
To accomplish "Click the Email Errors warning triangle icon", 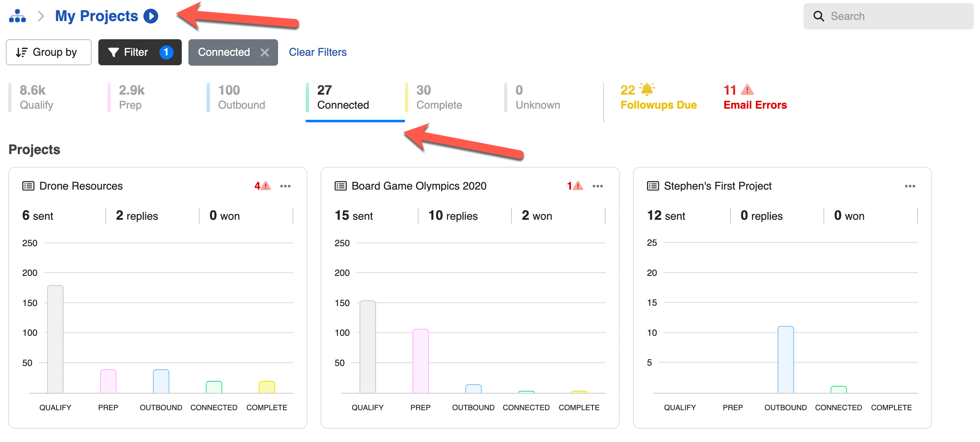I will (747, 90).
